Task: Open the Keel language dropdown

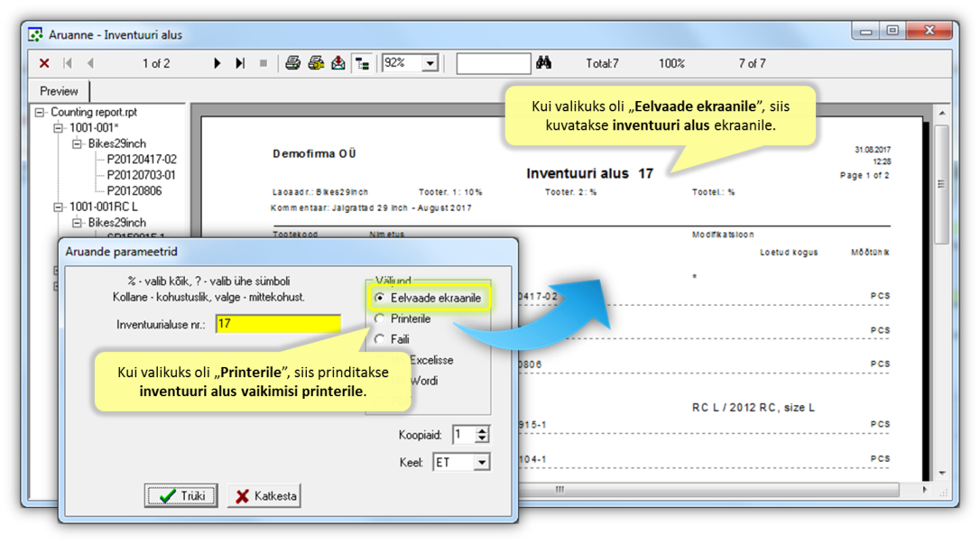Action: (482, 462)
